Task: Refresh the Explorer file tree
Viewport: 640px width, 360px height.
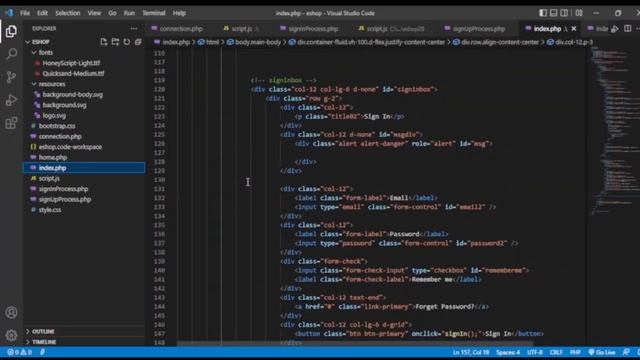Action: 127,42
